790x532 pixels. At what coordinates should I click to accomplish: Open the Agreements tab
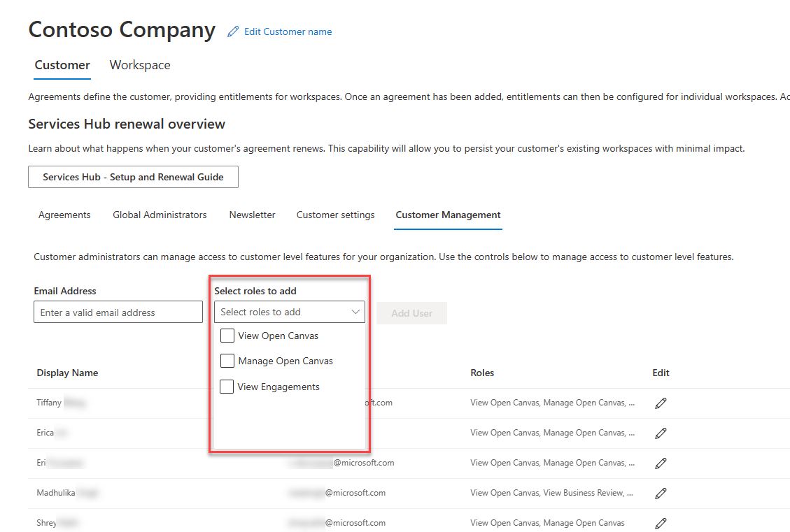pyautogui.click(x=64, y=215)
